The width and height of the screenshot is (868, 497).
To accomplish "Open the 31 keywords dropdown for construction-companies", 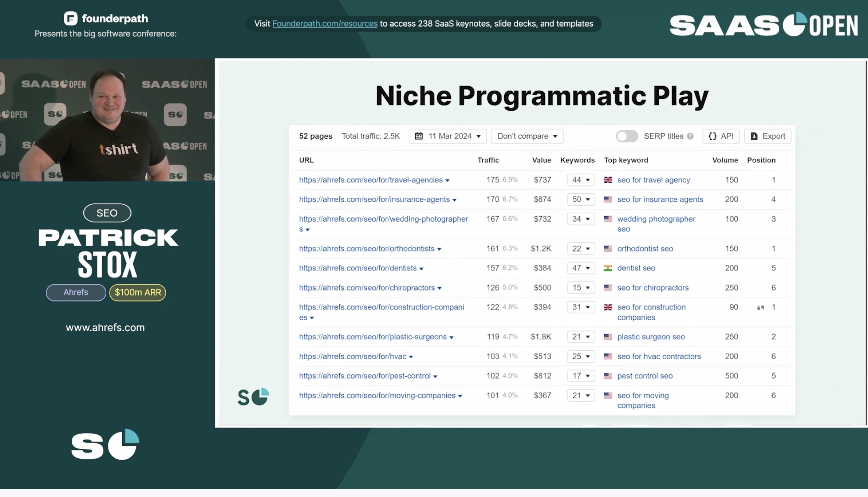I will click(x=581, y=307).
